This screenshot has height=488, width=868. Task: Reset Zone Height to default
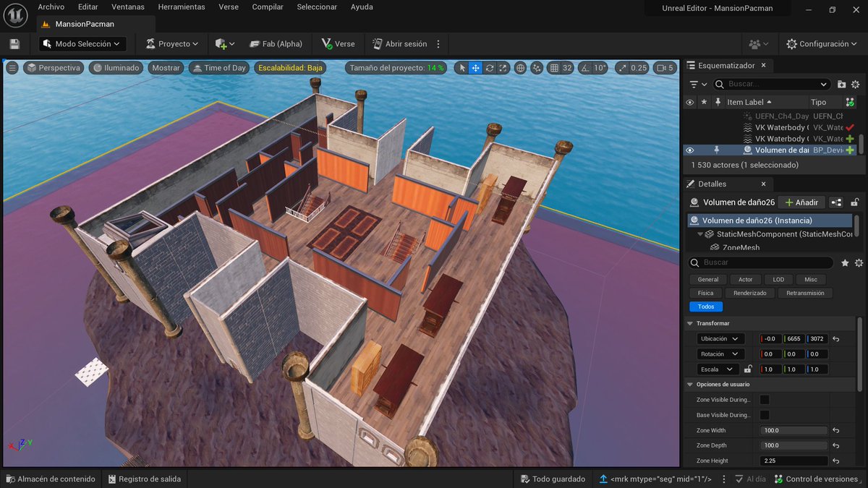(x=836, y=461)
